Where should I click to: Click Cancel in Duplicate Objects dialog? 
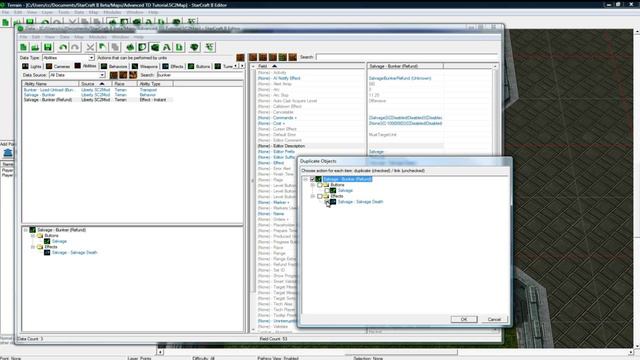pyautogui.click(x=494, y=319)
